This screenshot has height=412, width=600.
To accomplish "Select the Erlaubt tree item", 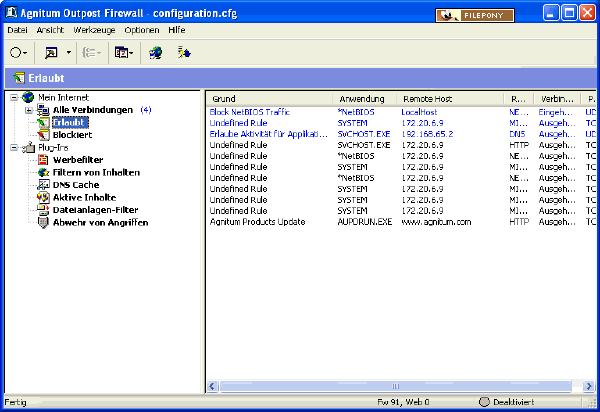I will point(70,122).
